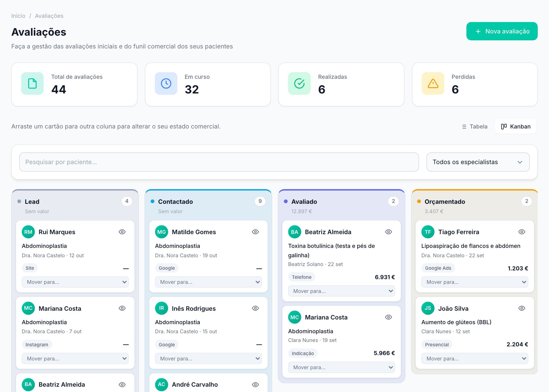Click the Realizadas check-circle icon
This screenshot has height=392, width=549.
click(x=299, y=83)
